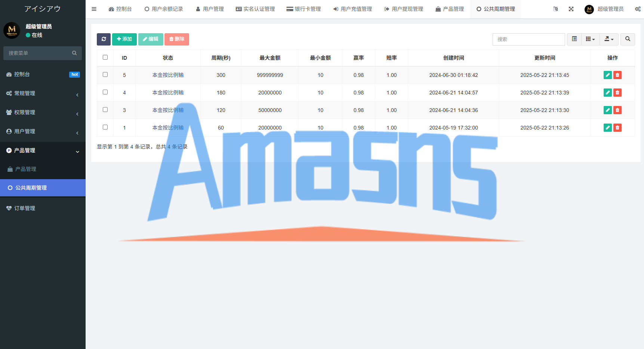Toggle fullscreen mode icon
The height and width of the screenshot is (349, 644).
coord(571,9)
